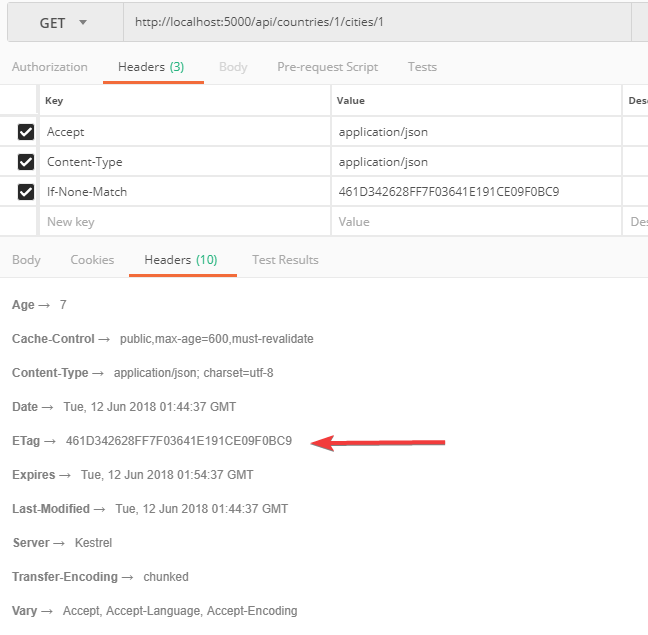Click the New key placeholder field
Screen dimensions: 648x635
185,222
